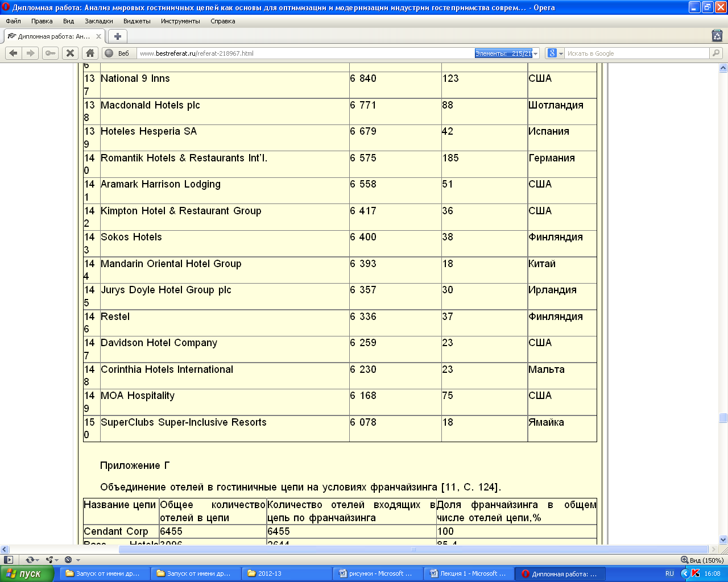This screenshot has height=582, width=728.
Task: Click the Приложение Г heading
Action: (x=135, y=465)
